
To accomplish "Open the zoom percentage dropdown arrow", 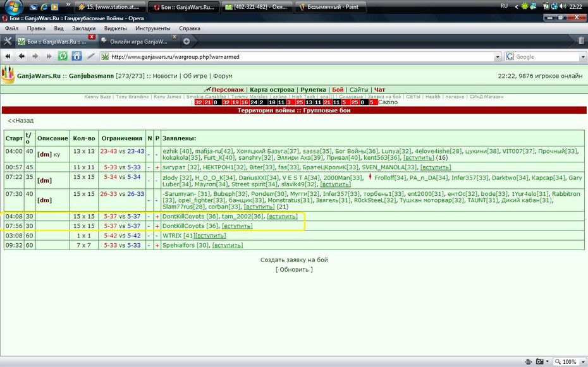I will pyautogui.click(x=582, y=362).
